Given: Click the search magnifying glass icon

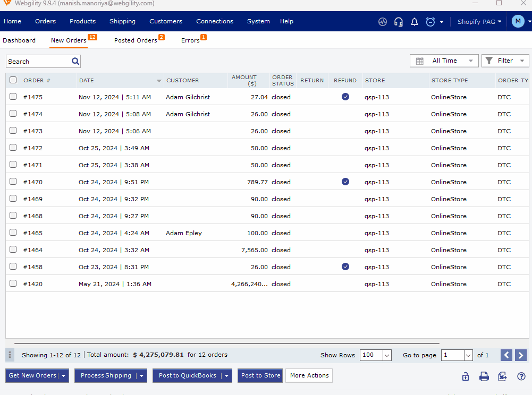Looking at the screenshot, I should click(x=75, y=62).
